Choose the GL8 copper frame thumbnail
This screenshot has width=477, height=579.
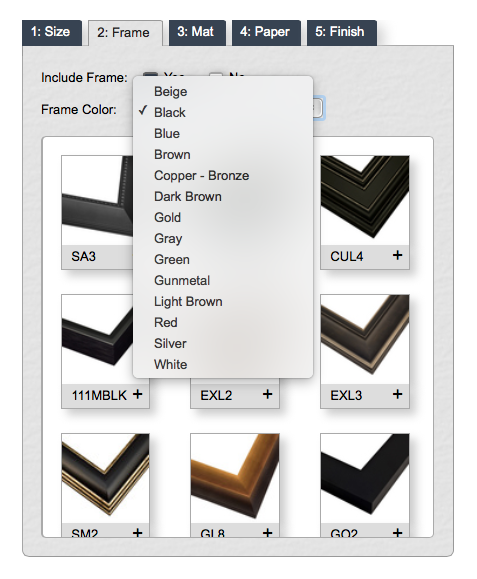(235, 478)
